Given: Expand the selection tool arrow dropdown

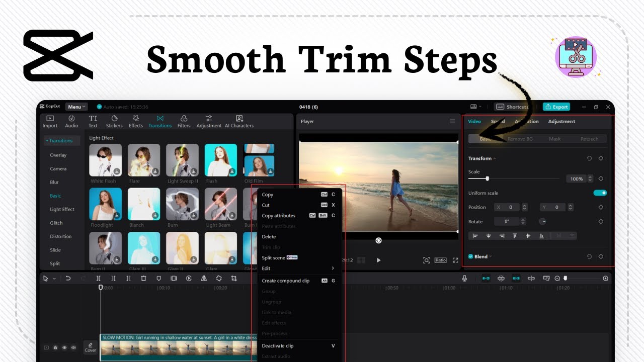Looking at the screenshot, I should point(54,279).
